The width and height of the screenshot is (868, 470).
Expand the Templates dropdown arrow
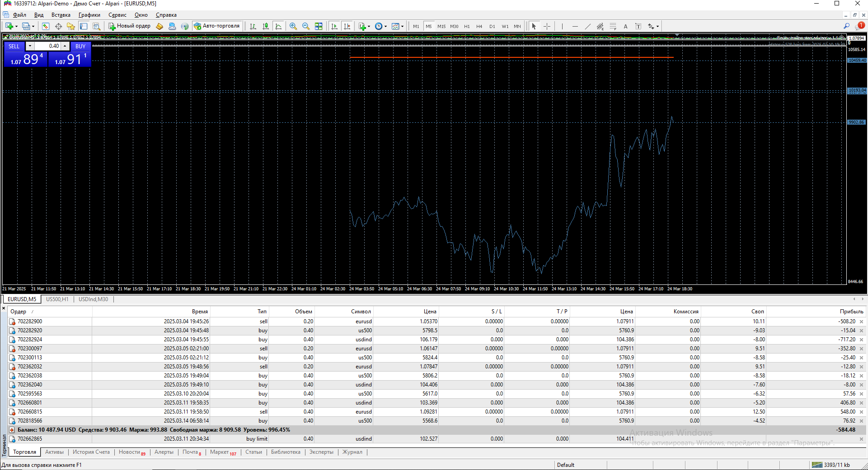tap(402, 26)
